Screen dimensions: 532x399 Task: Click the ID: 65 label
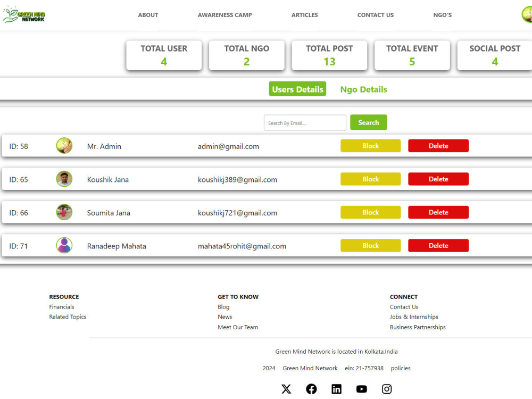pos(19,179)
